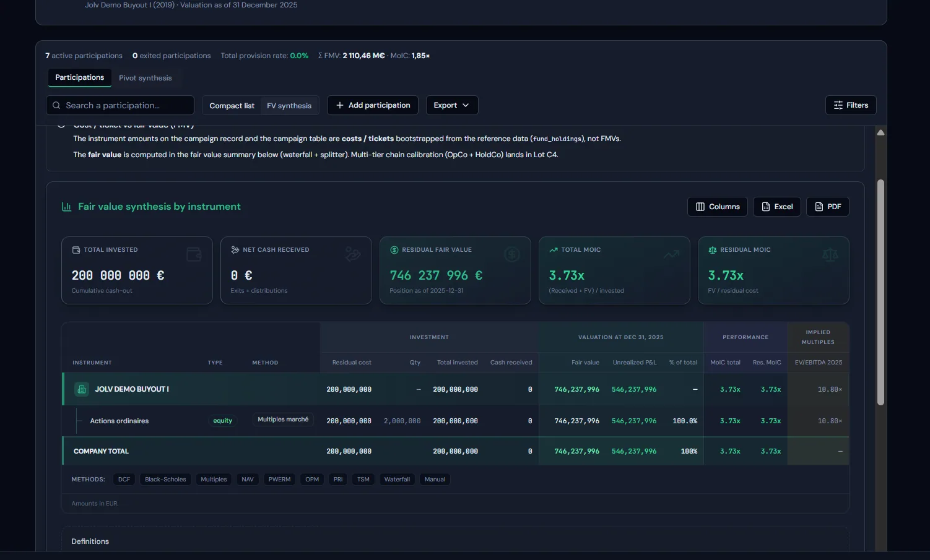Click the document icon on the PDF button
Image resolution: width=930 pixels, height=560 pixels.
click(x=819, y=207)
